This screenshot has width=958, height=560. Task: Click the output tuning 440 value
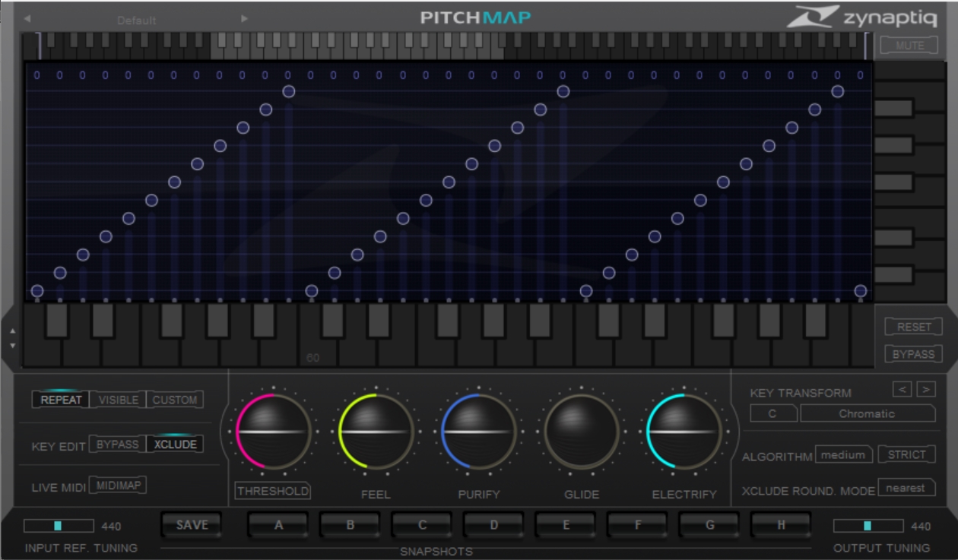(x=921, y=526)
